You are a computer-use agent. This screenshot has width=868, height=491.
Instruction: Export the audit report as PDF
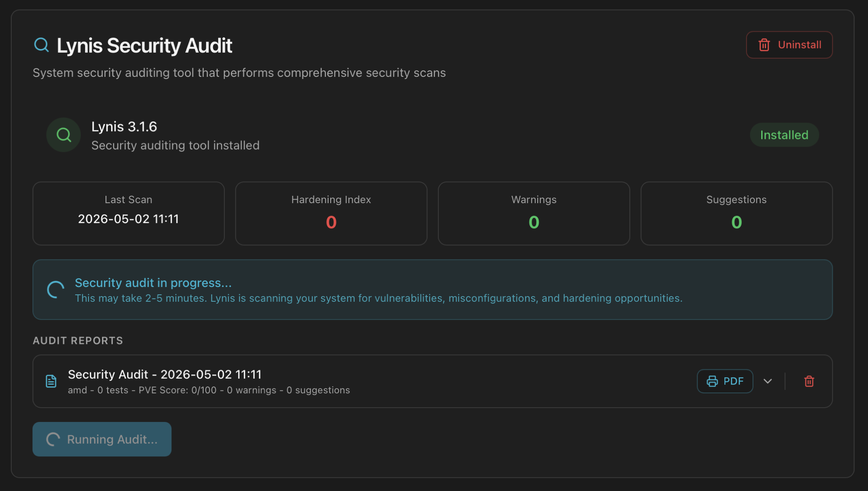tap(725, 381)
